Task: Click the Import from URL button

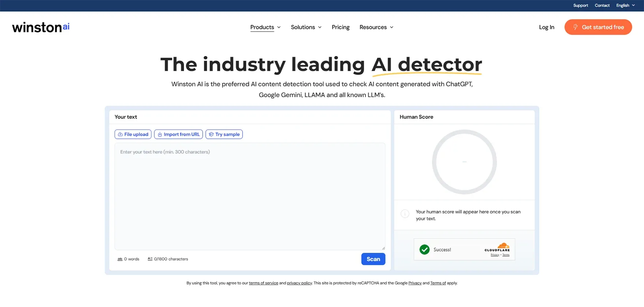Action: point(178,134)
